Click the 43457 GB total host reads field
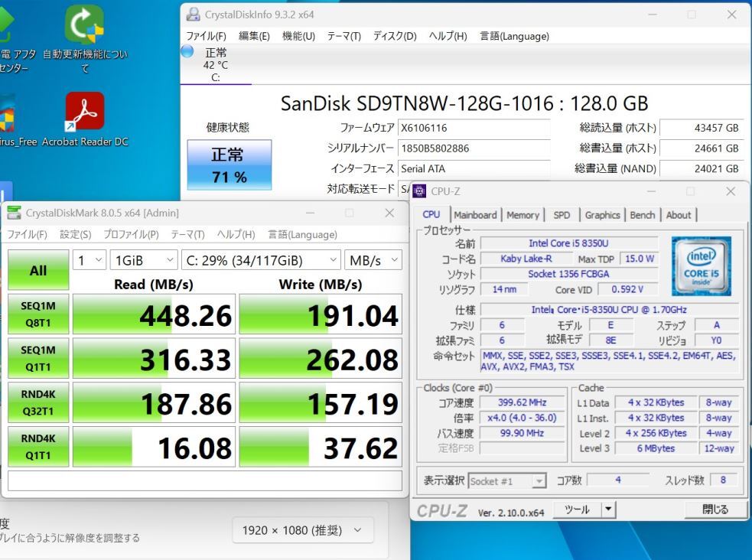 point(702,128)
